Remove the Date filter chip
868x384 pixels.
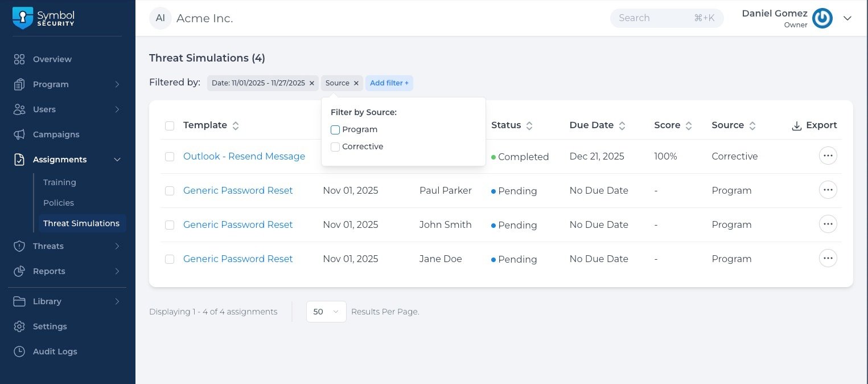tap(312, 83)
